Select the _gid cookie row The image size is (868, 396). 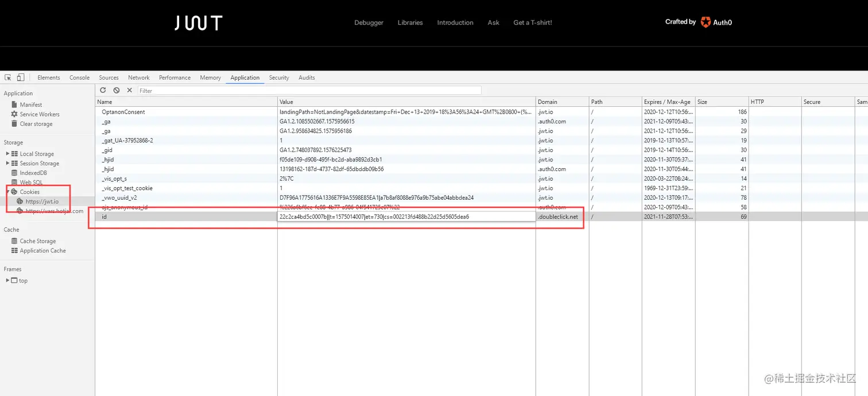click(x=481, y=150)
